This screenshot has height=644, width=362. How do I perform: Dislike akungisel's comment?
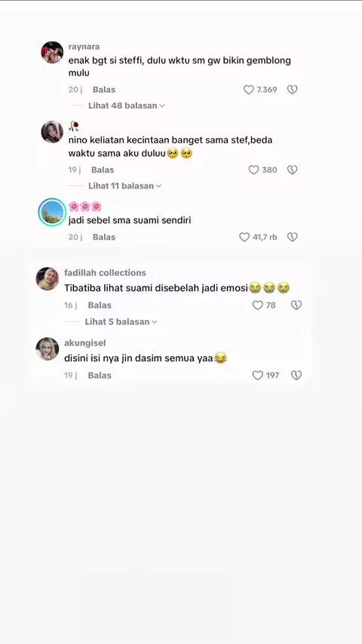pyautogui.click(x=296, y=375)
